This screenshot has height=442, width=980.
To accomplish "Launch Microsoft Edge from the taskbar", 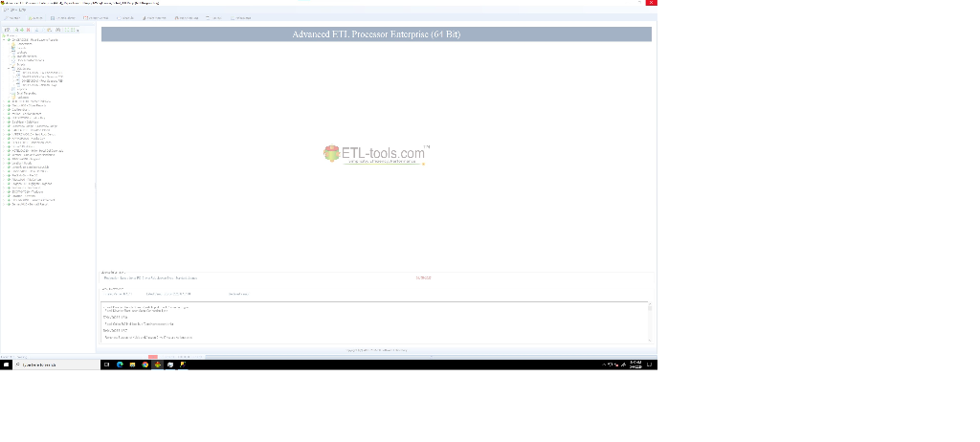I will coord(120,365).
